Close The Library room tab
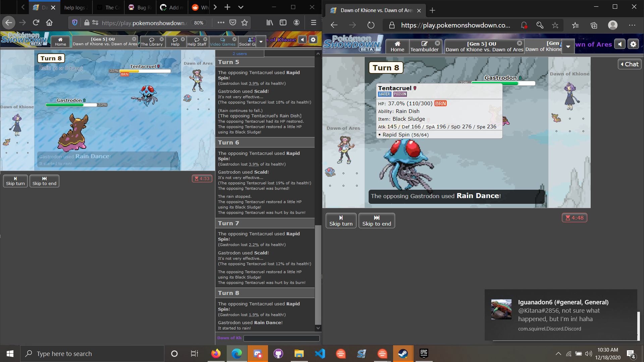Viewport: 644px width, 362px height. click(x=162, y=39)
